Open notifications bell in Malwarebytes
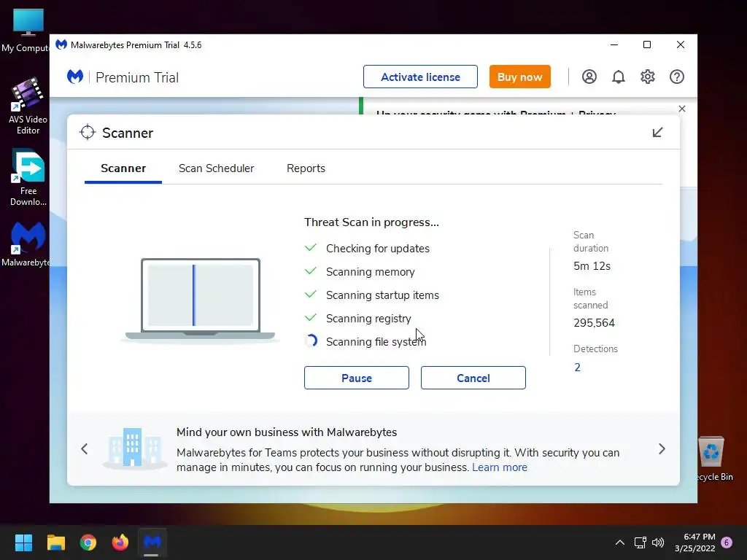The image size is (747, 560). (619, 77)
